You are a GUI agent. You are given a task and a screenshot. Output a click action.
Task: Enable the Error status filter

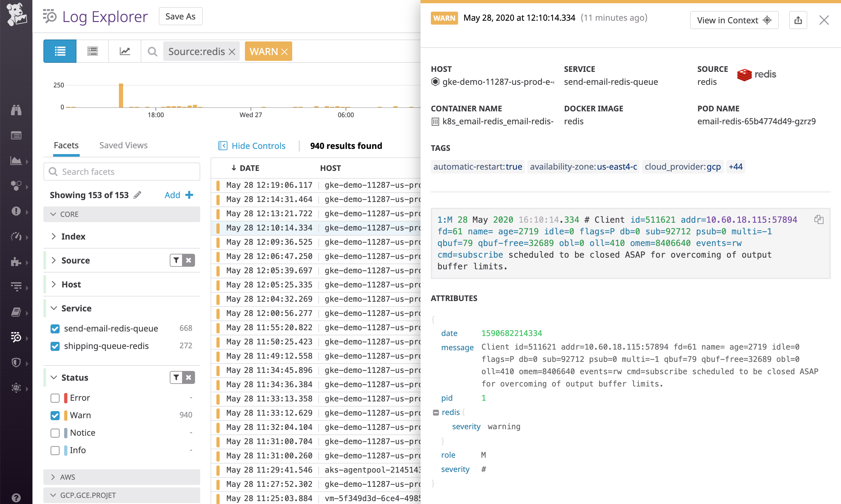(x=55, y=398)
